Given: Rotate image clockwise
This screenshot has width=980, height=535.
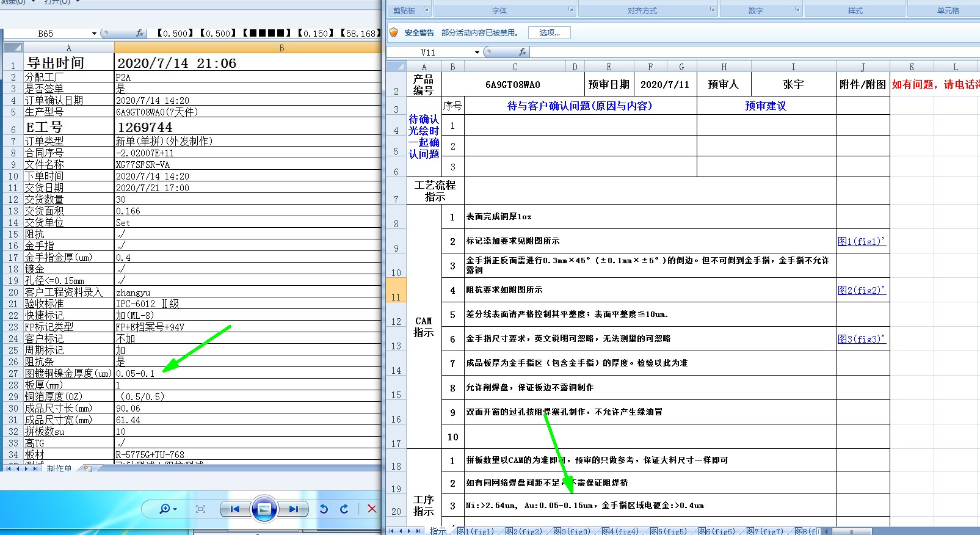Looking at the screenshot, I should [344, 509].
